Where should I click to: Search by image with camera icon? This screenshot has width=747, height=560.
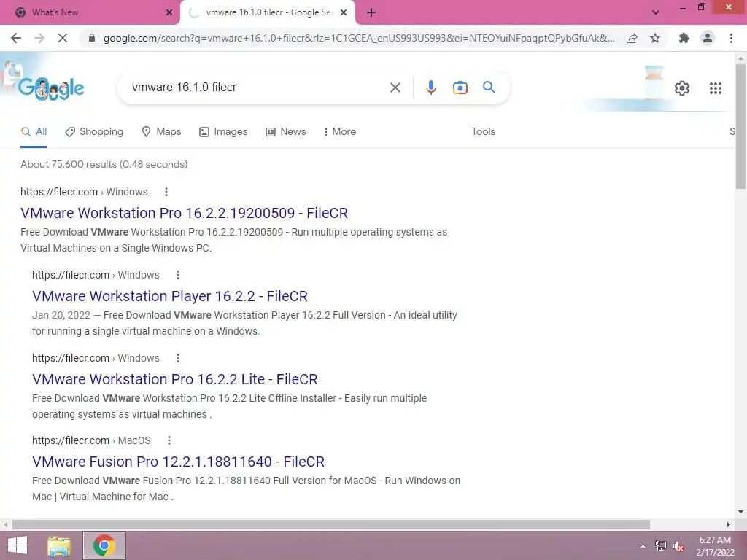pyautogui.click(x=460, y=87)
